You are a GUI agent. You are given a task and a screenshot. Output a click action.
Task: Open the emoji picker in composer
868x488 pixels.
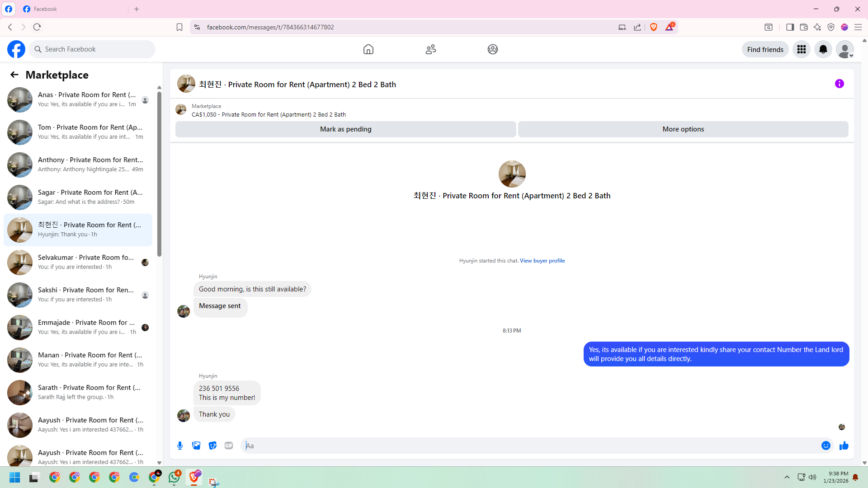click(x=826, y=446)
